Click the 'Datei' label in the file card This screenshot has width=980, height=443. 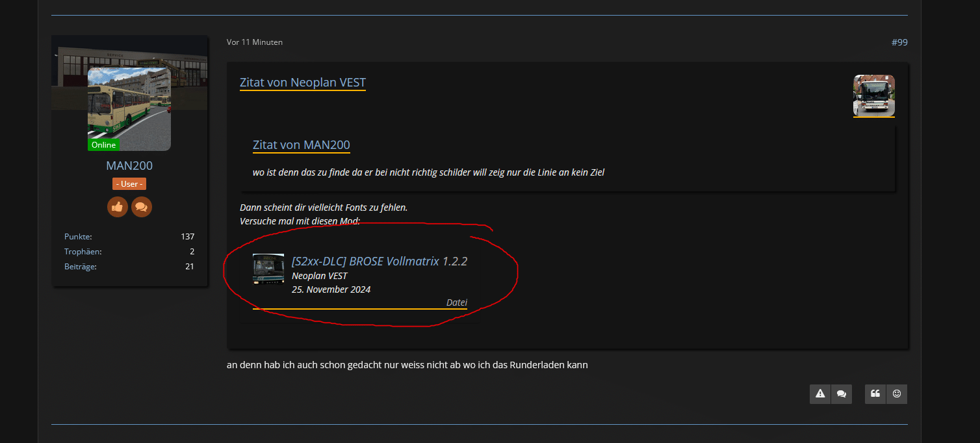coord(457,302)
